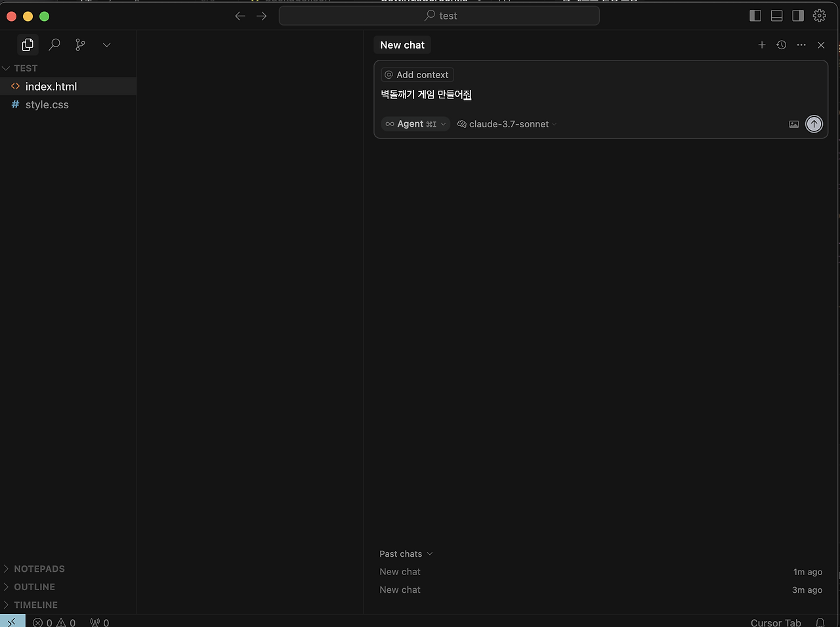Screen dimensions: 840x627
Task: Attach an image with image icon
Action: tap(794, 124)
